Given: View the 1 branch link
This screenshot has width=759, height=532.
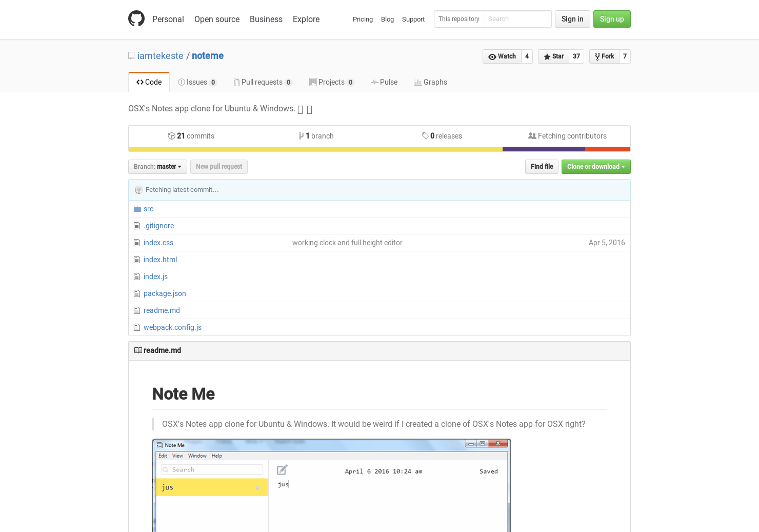Looking at the screenshot, I should 316,136.
